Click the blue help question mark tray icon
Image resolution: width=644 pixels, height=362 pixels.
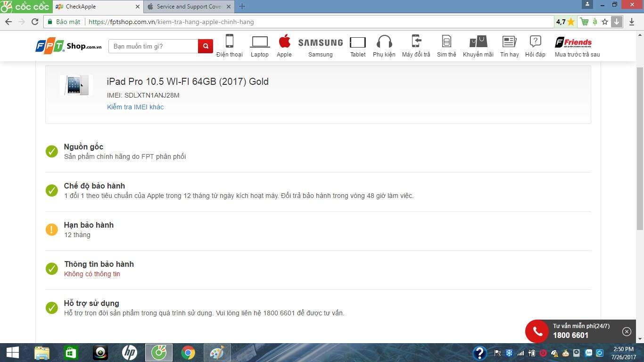479,353
